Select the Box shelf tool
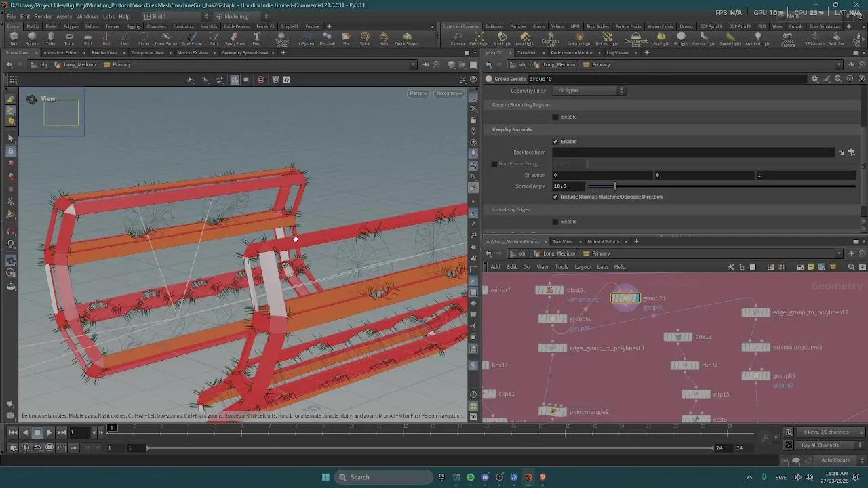868x488 pixels. click(x=14, y=39)
